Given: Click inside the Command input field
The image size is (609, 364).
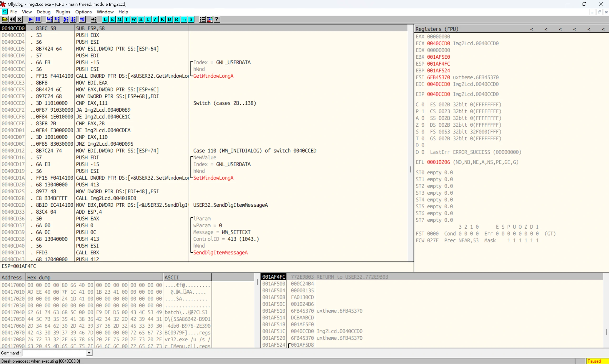Looking at the screenshot, I should tap(54, 353).
